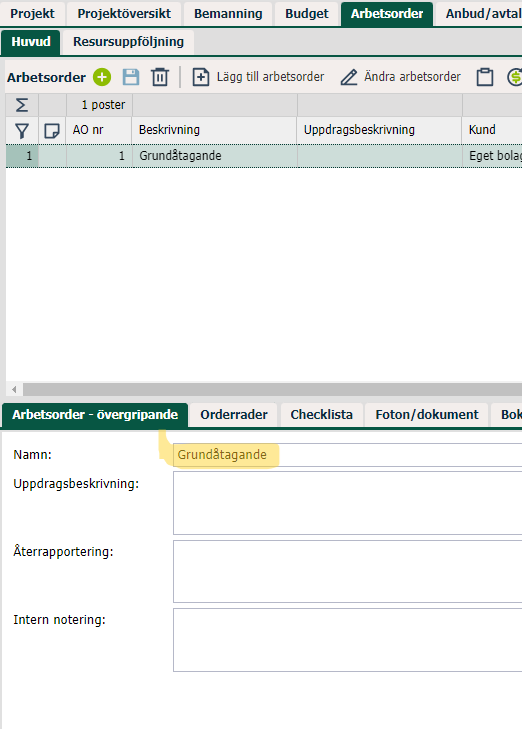Screen dimensions: 522x729
Task: Click the green dollar icon in toolbar
Action: coord(515,77)
